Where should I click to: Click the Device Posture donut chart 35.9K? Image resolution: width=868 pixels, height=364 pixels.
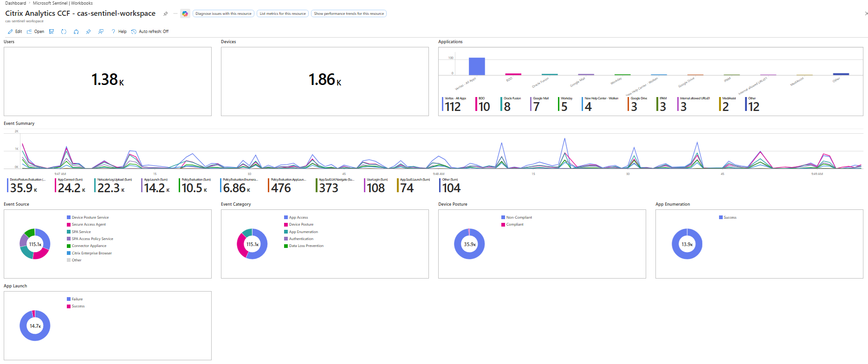point(469,244)
